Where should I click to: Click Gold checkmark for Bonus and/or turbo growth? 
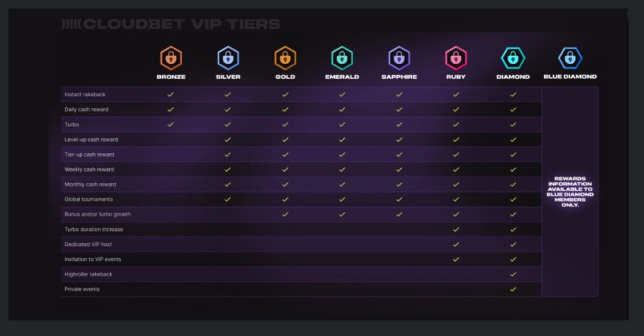pyautogui.click(x=285, y=214)
